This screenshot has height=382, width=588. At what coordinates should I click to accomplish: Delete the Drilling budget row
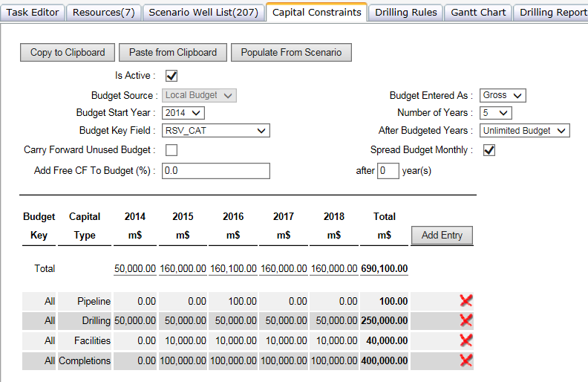[x=466, y=320]
